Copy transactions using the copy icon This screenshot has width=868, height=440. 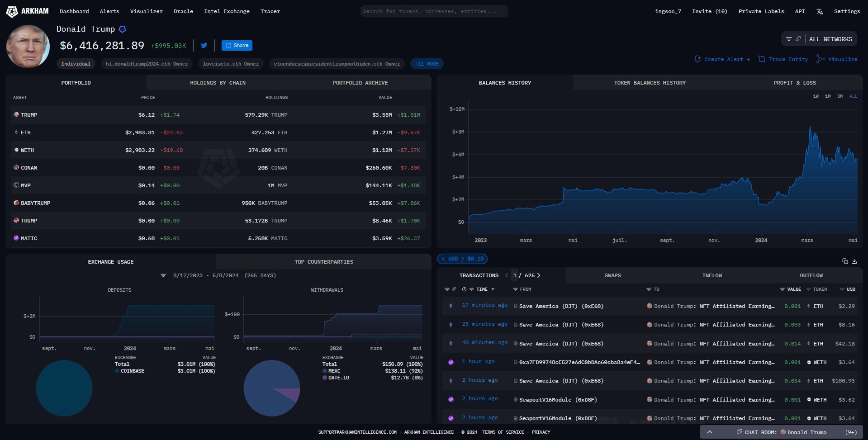(845, 261)
